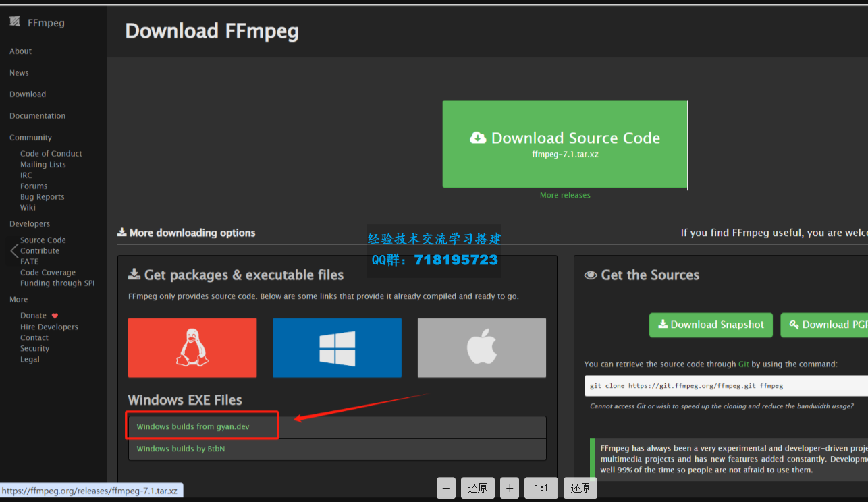
Task: Click the FFmpeg logo in the sidebar
Action: pos(14,21)
